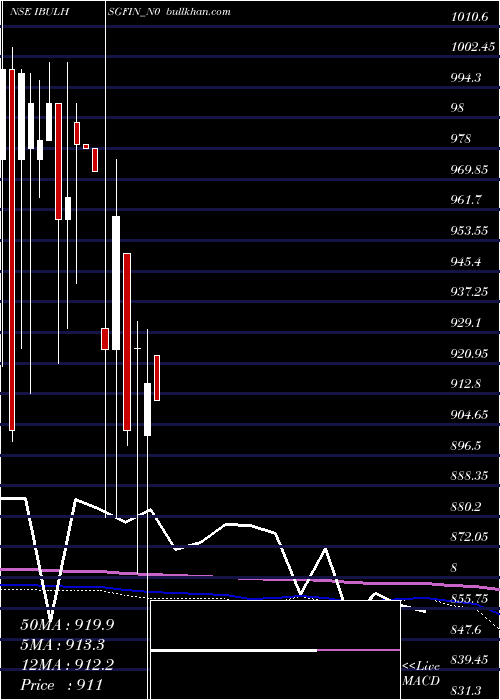Select the 937.25 price label

469,292
